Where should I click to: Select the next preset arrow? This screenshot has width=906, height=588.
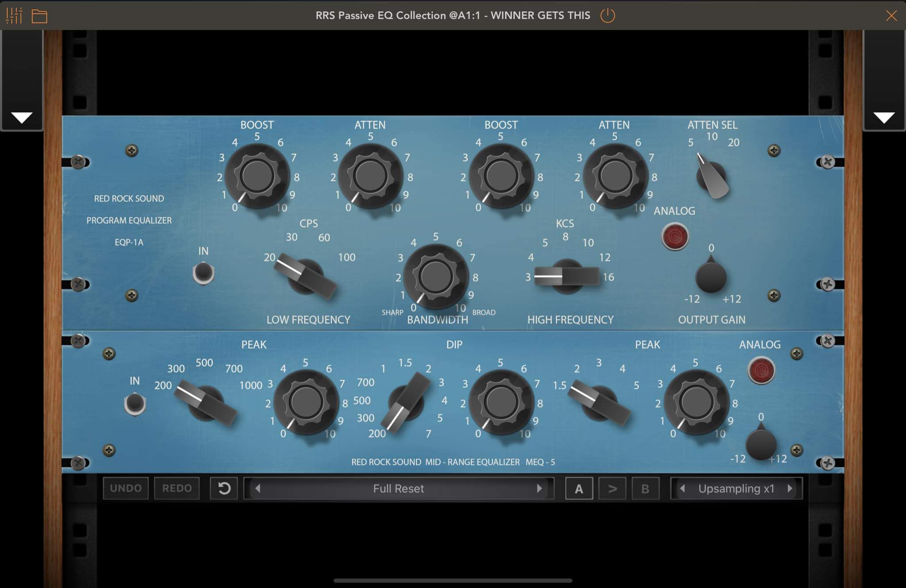(539, 489)
